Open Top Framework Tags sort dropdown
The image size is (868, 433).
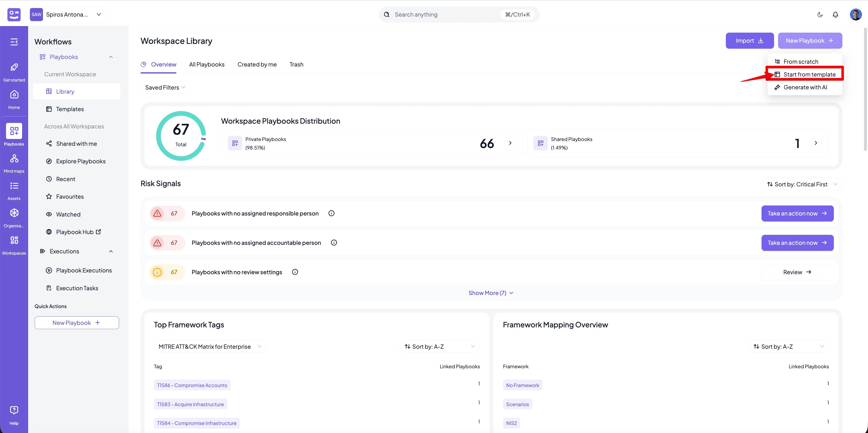(x=440, y=346)
